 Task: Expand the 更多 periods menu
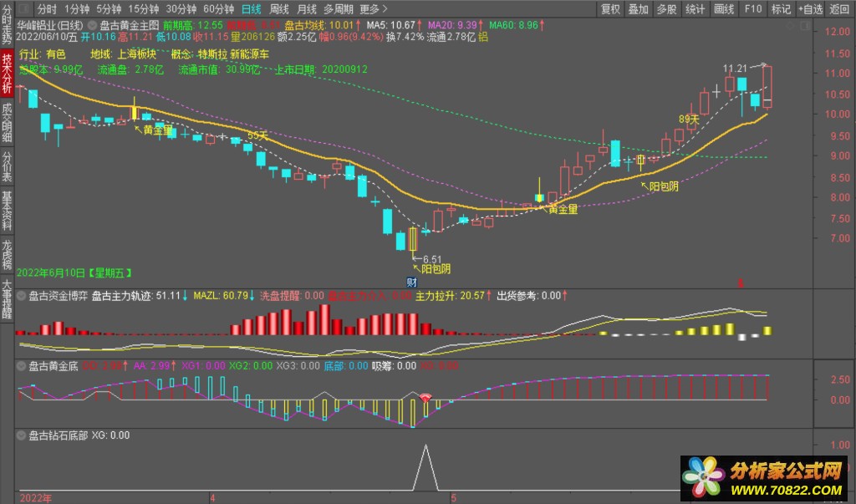(x=373, y=8)
